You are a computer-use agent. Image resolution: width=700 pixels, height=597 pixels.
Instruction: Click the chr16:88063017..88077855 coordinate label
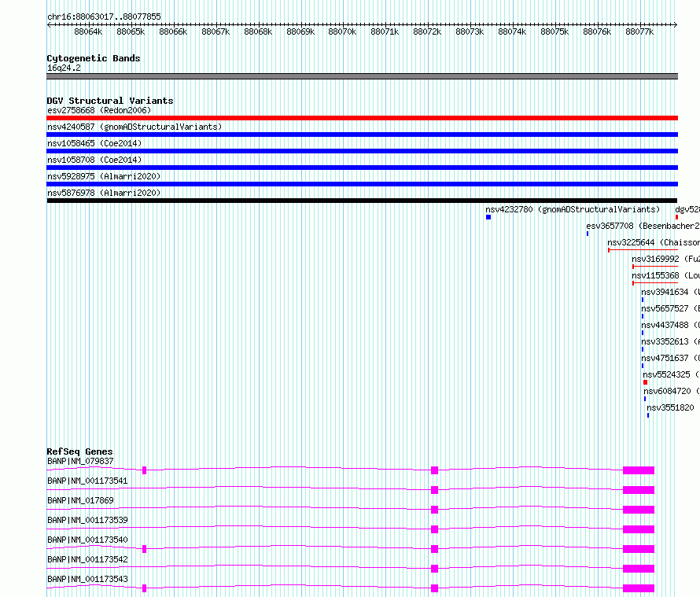pyautogui.click(x=104, y=17)
